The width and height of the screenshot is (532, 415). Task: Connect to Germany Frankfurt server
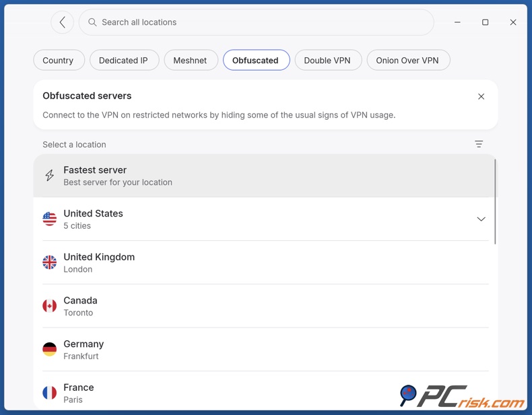click(x=264, y=349)
